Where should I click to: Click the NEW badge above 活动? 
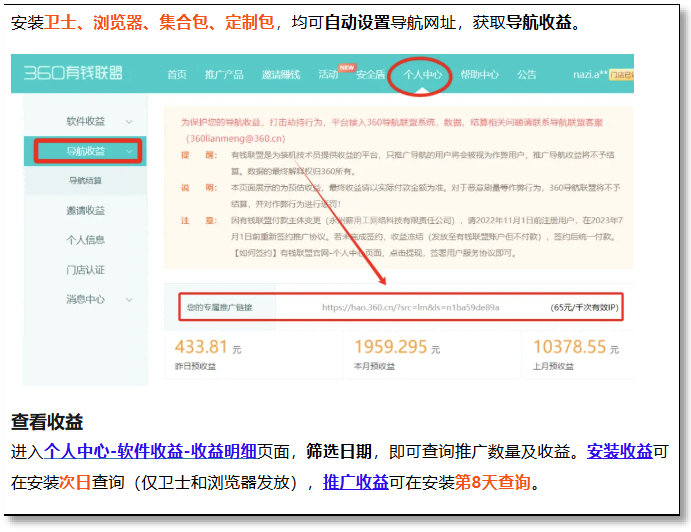[x=347, y=67]
